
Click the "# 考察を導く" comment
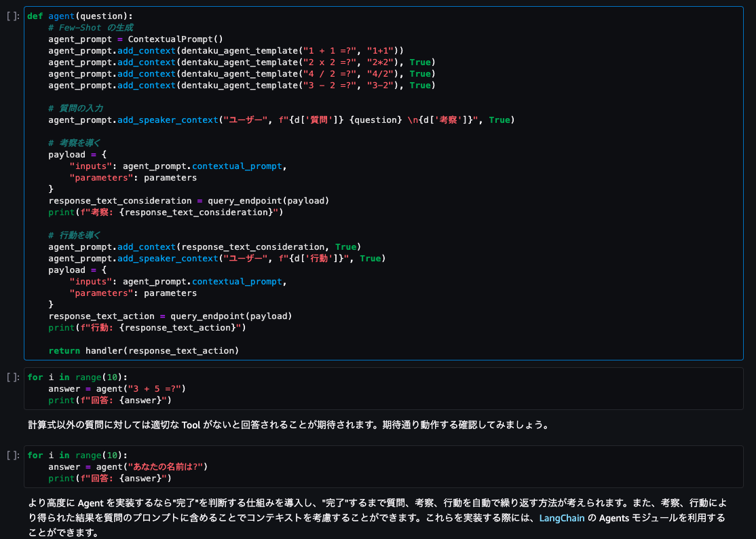[x=74, y=143]
